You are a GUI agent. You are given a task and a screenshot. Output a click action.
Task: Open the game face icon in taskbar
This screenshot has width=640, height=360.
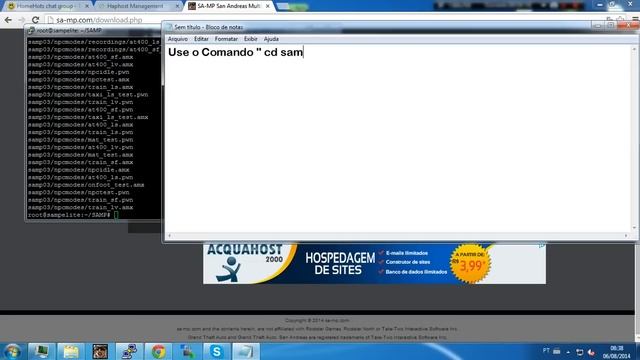click(100, 351)
